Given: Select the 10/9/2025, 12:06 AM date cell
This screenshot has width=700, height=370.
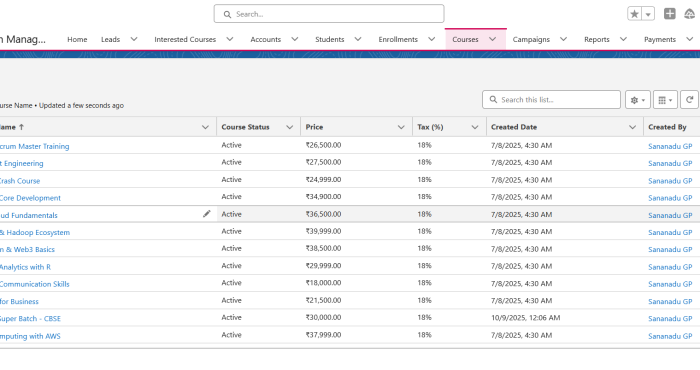Looking at the screenshot, I should pyautogui.click(x=525, y=318).
